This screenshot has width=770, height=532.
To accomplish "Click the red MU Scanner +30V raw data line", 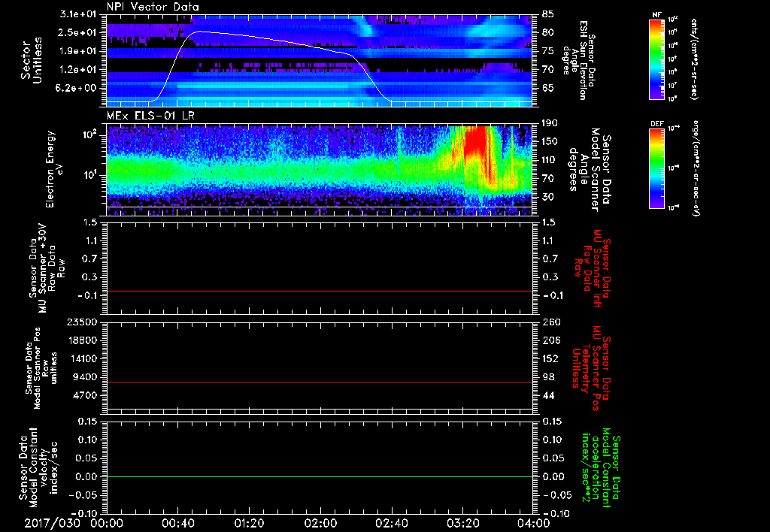I will click(319, 291).
